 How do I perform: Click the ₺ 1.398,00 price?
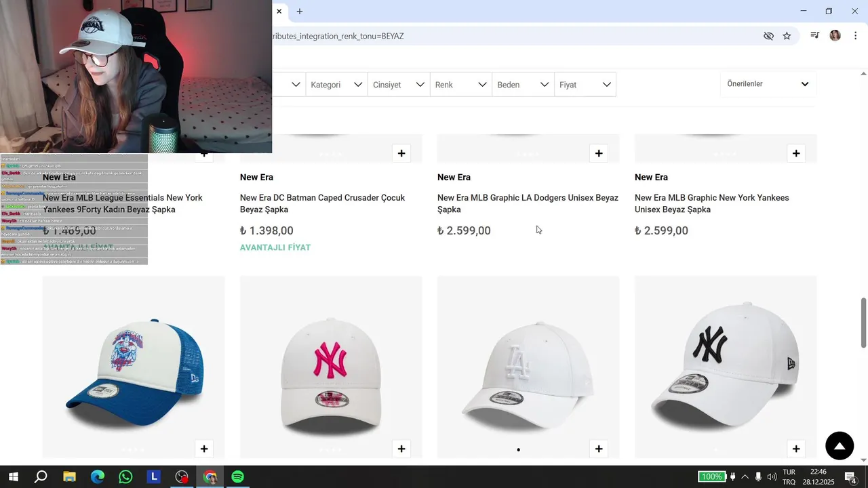[267, 231]
